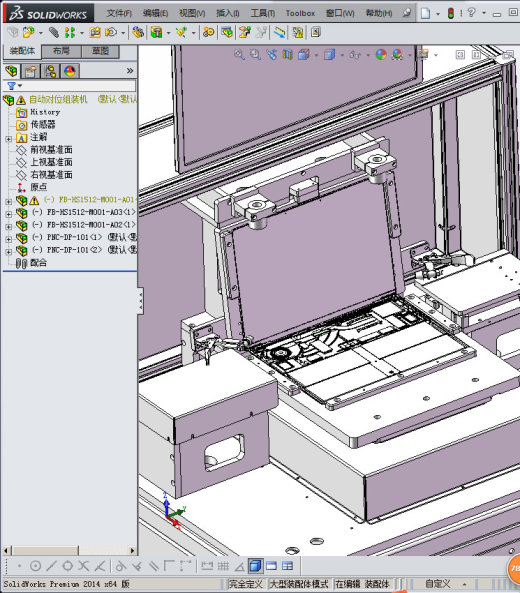Viewport: 520px width, 593px height.
Task: Open the Section View tool icon
Action: 287,55
